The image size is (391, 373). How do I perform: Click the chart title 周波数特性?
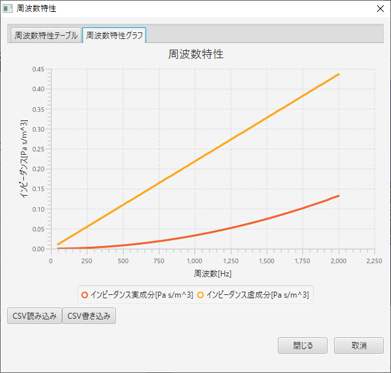(196, 55)
